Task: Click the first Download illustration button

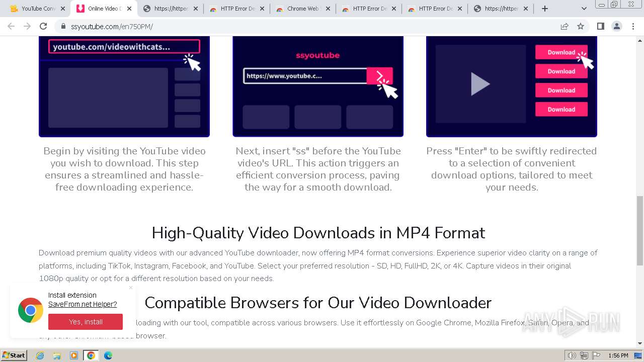Action: (561, 52)
